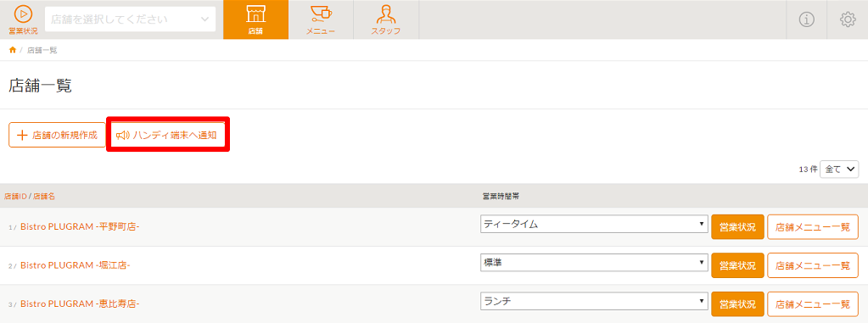
Task: Open the ランチ time zone dropdown
Action: tap(594, 302)
